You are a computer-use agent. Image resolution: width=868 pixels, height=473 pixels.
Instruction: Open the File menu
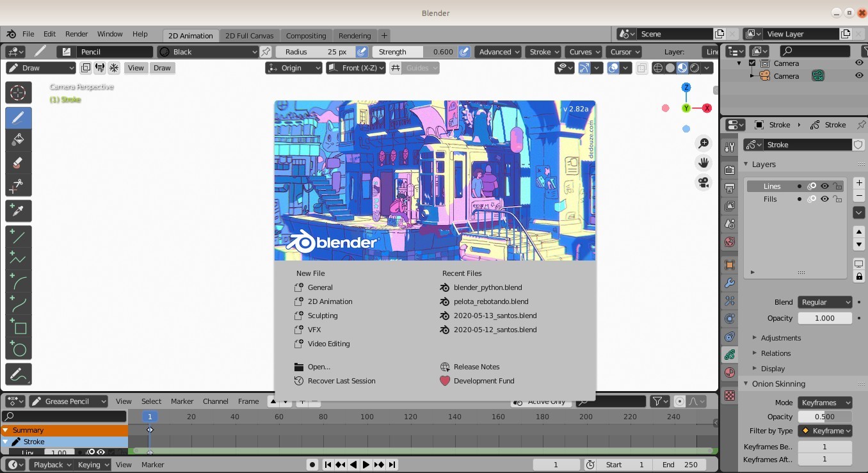[x=28, y=34]
